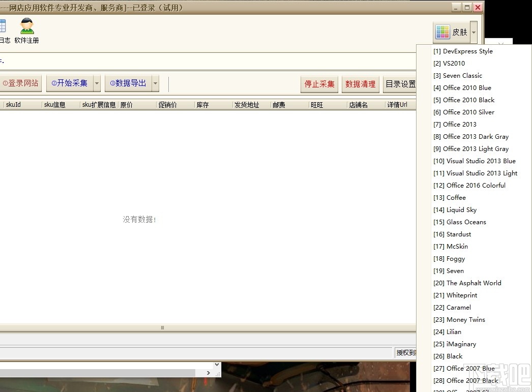This screenshot has width=532, height=392.
Task: Pick the Liquid Sky skin
Action: point(455,210)
